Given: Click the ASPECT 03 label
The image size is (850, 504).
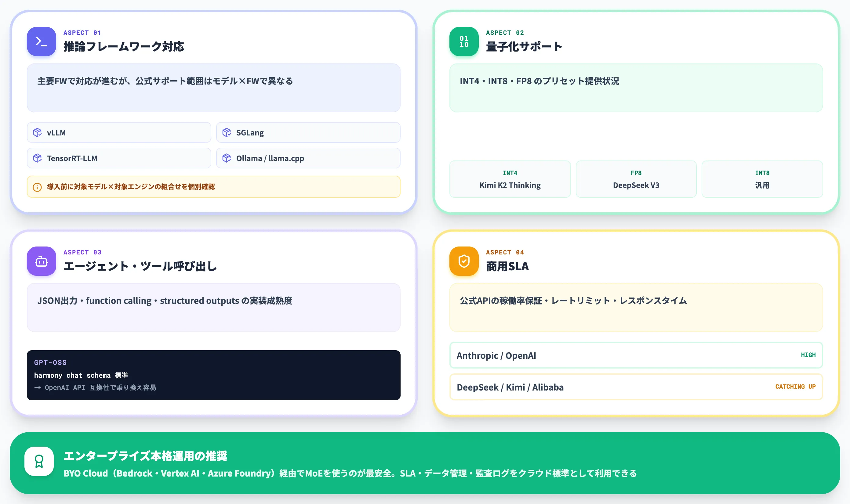Looking at the screenshot, I should [x=82, y=252].
